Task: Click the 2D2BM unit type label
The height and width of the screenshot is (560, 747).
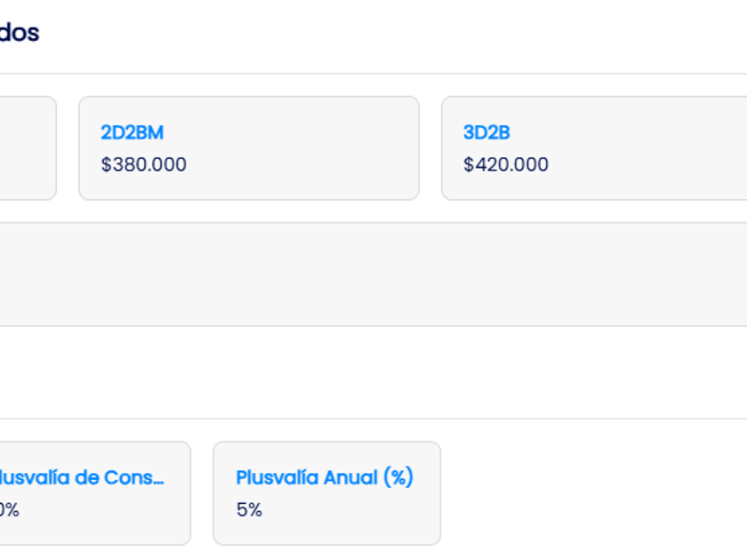Action: 132,133
